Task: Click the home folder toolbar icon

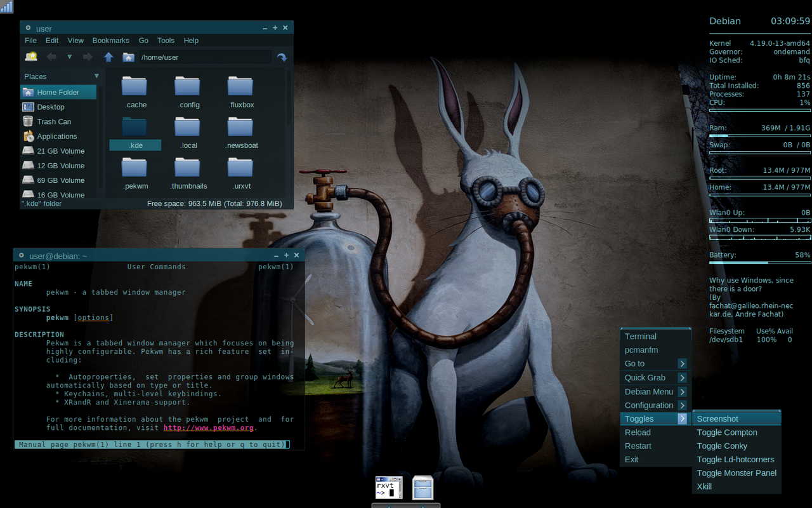Action: pyautogui.click(x=128, y=57)
